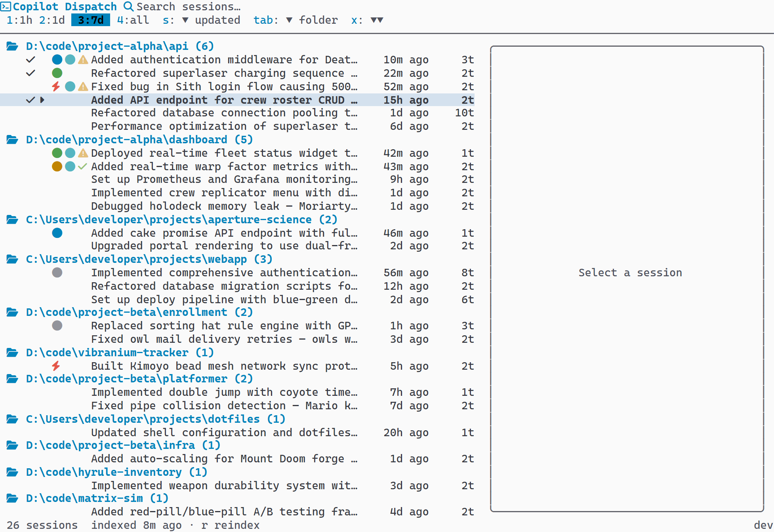This screenshot has width=774, height=532.
Task: Click gray status dot on sorting hat row
Action: (x=57, y=326)
